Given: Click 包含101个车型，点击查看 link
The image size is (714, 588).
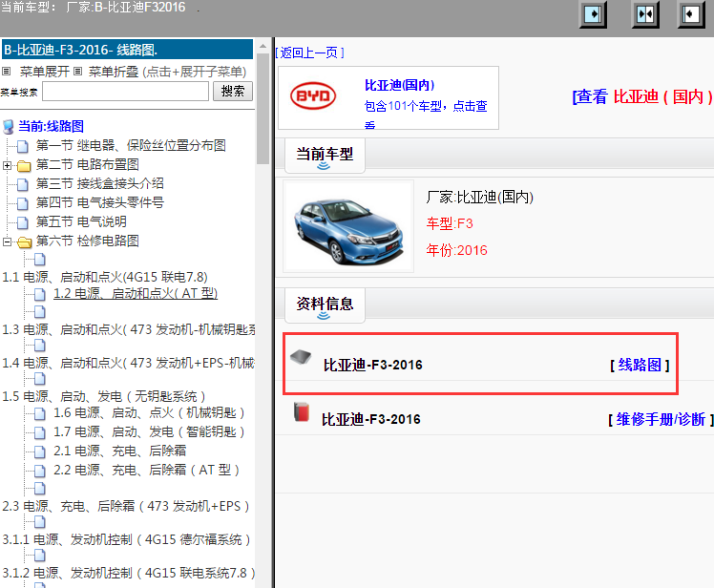Looking at the screenshot, I should (x=426, y=113).
